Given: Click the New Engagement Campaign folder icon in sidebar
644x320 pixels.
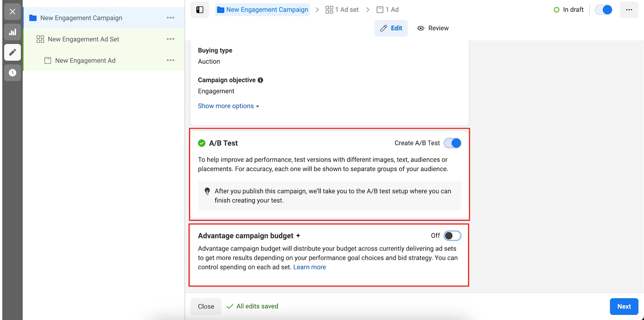Looking at the screenshot, I should [33, 18].
